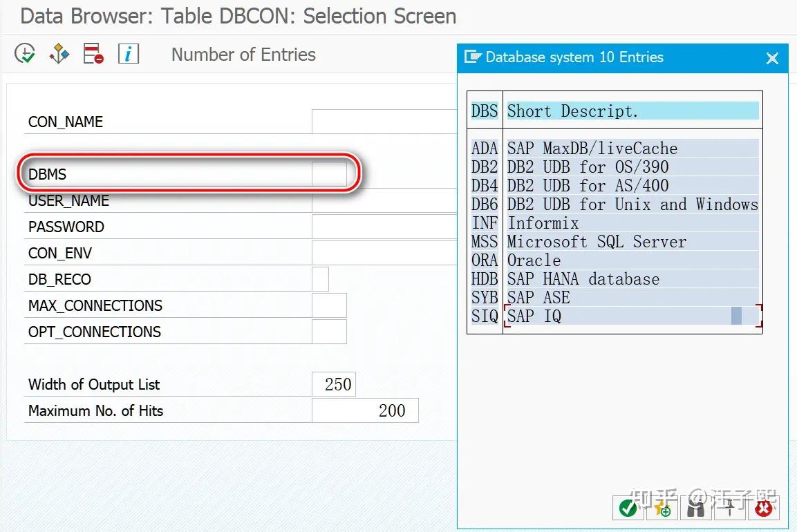Click the INF code cell

[x=485, y=222]
